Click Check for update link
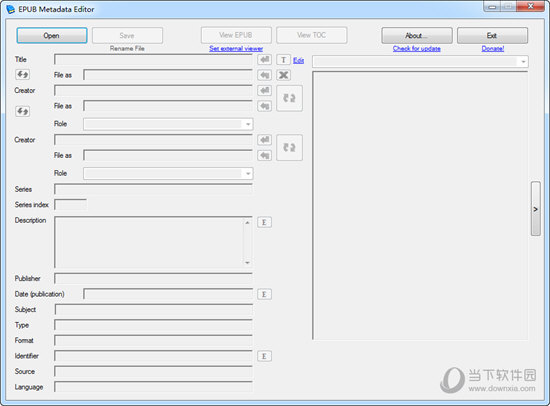 (x=417, y=48)
